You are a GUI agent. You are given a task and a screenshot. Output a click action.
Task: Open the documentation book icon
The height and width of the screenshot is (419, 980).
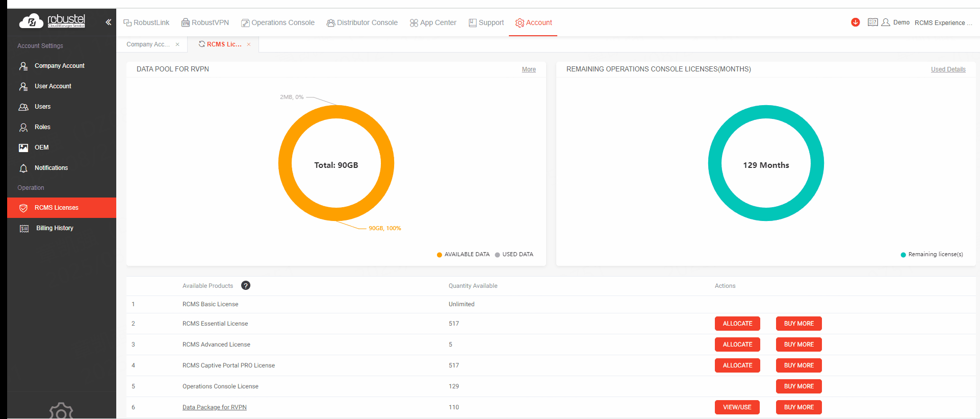click(872, 22)
